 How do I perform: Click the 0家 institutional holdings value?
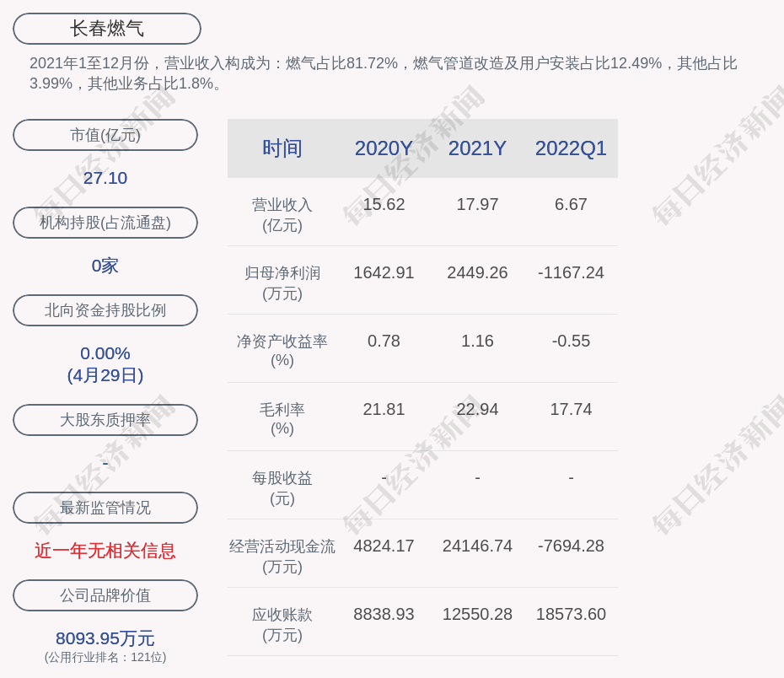tap(105, 266)
